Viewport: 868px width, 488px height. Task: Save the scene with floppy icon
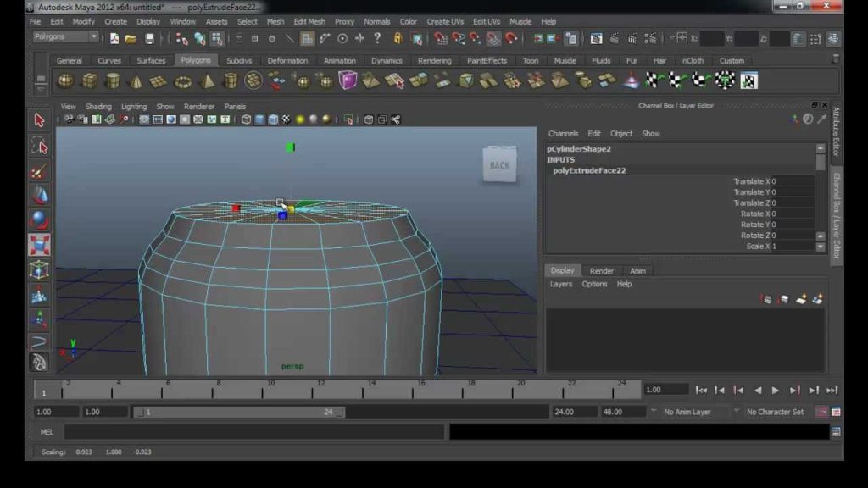(x=149, y=38)
